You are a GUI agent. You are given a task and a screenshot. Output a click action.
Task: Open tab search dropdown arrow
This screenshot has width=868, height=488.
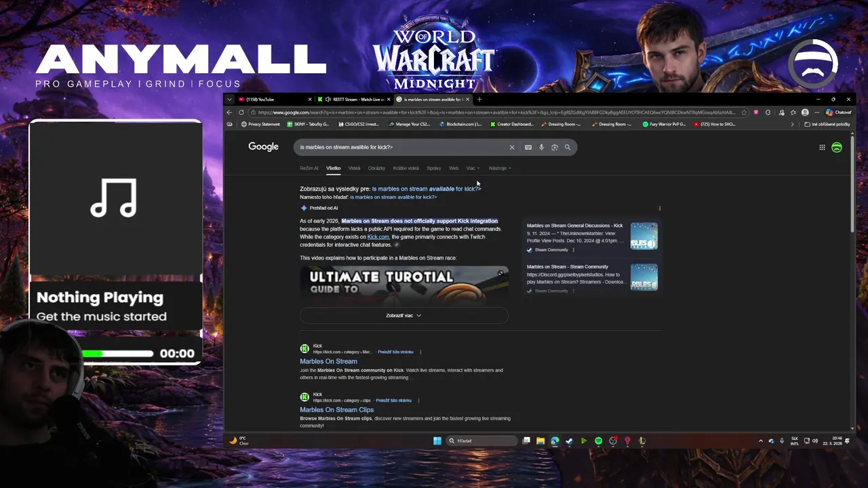click(x=229, y=100)
